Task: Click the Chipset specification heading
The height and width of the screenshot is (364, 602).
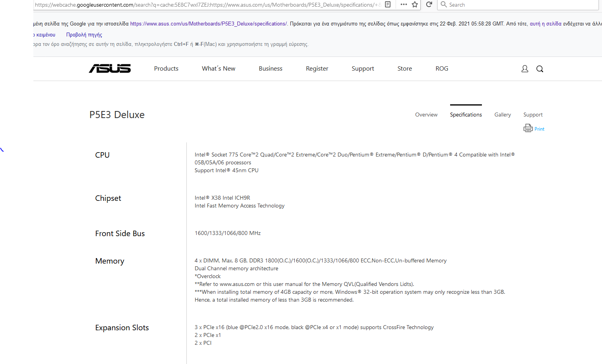Action: click(108, 198)
